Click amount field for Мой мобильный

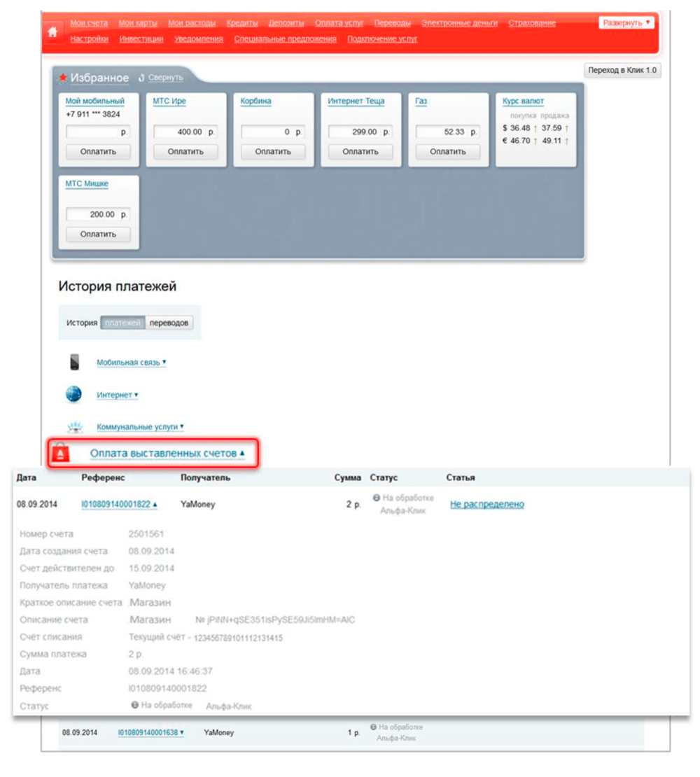pyautogui.click(x=98, y=132)
